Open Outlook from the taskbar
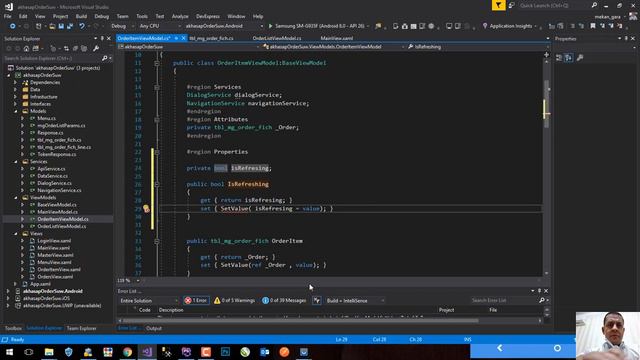This screenshot has width=640, height=360. [x=264, y=351]
